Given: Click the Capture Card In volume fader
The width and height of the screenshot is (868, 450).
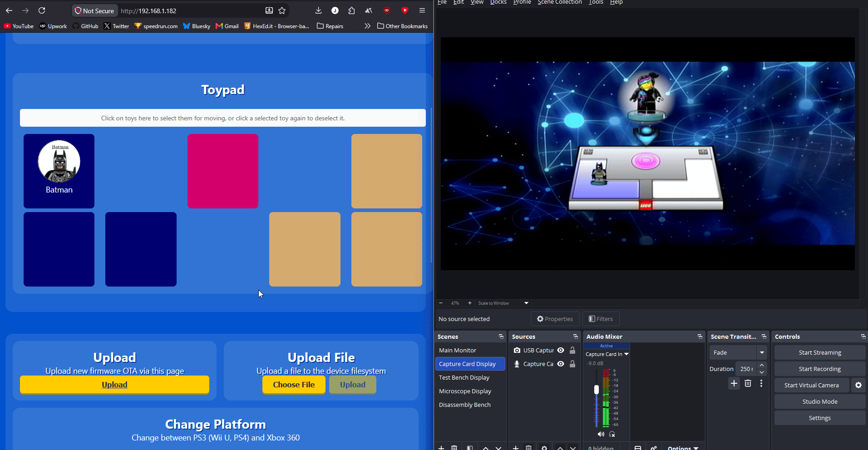Looking at the screenshot, I should (597, 390).
